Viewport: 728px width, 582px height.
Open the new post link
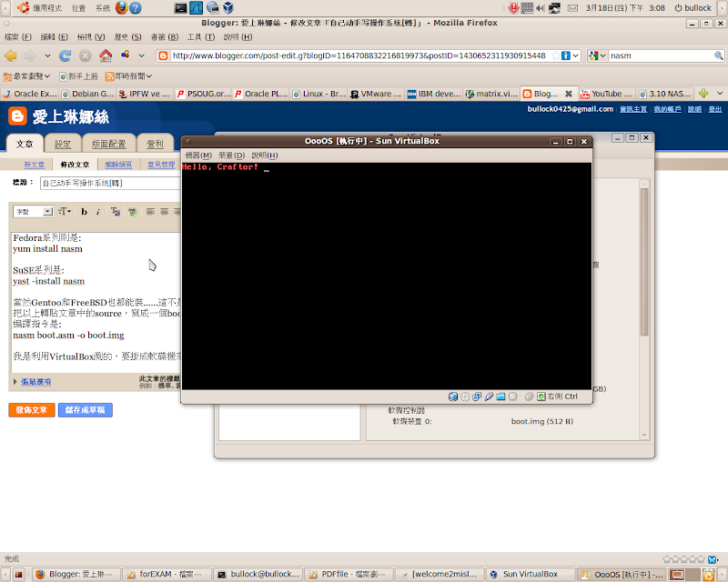click(x=35, y=165)
